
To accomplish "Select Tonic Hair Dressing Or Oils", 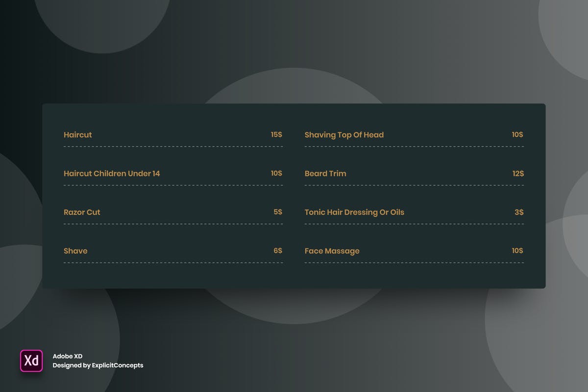I will 354,212.
